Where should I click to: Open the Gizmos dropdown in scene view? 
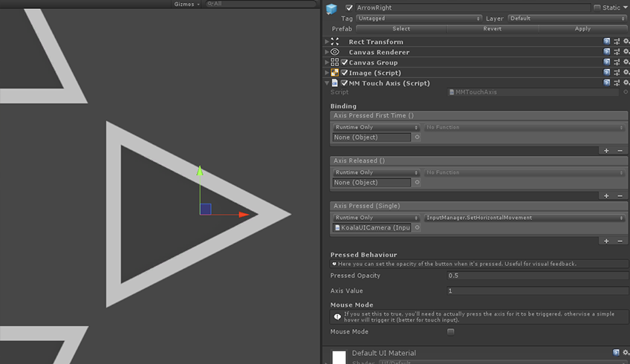(x=186, y=4)
